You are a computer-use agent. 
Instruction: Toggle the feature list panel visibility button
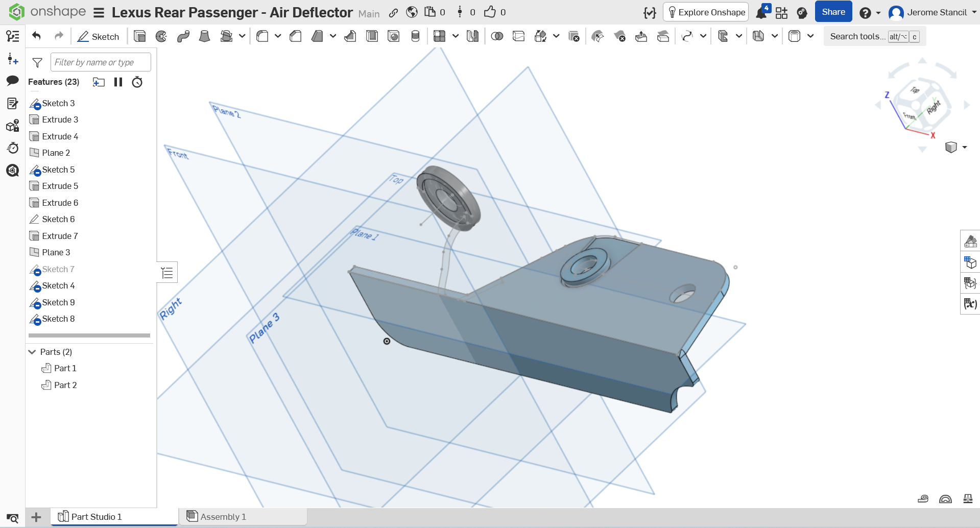pyautogui.click(x=167, y=273)
